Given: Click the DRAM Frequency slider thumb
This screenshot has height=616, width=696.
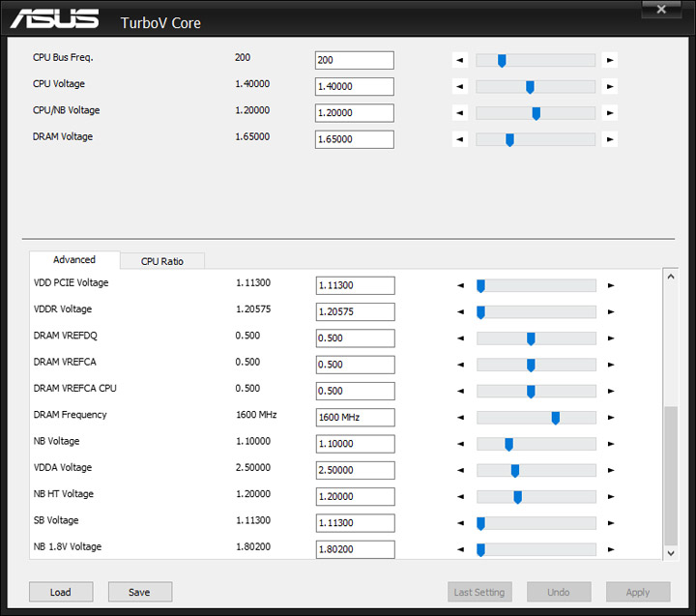Looking at the screenshot, I should [555, 418].
